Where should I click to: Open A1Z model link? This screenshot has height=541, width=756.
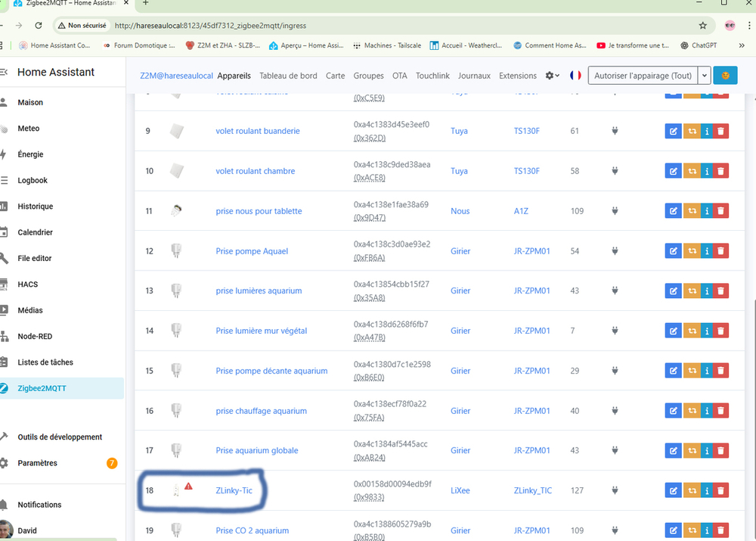click(521, 211)
